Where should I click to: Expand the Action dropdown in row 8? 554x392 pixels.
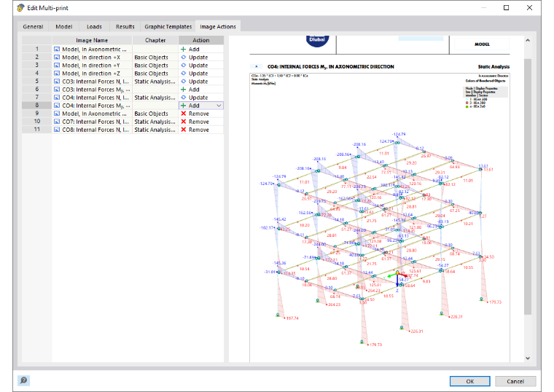tap(219, 106)
